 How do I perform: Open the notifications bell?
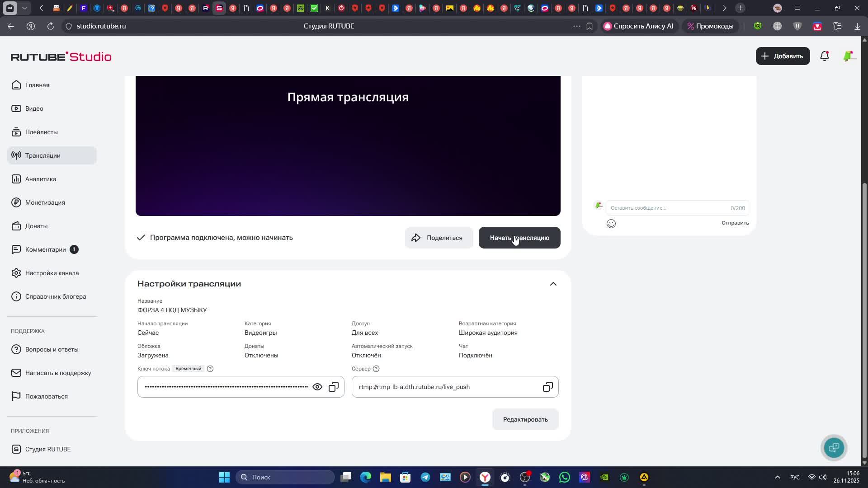click(824, 56)
